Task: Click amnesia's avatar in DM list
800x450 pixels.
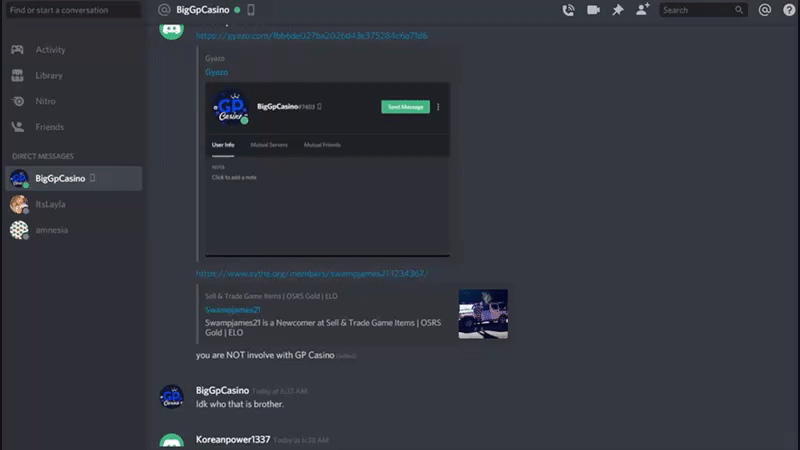Action: click(19, 230)
